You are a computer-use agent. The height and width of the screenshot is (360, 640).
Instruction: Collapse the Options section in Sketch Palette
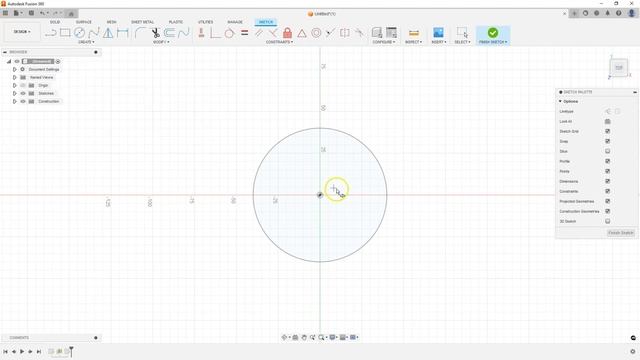pos(560,101)
